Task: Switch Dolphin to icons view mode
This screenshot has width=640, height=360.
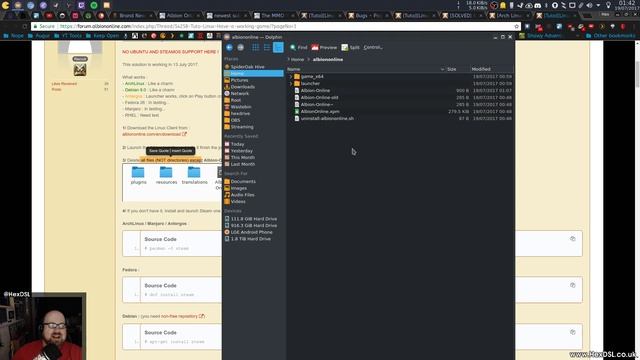Action: [256, 47]
